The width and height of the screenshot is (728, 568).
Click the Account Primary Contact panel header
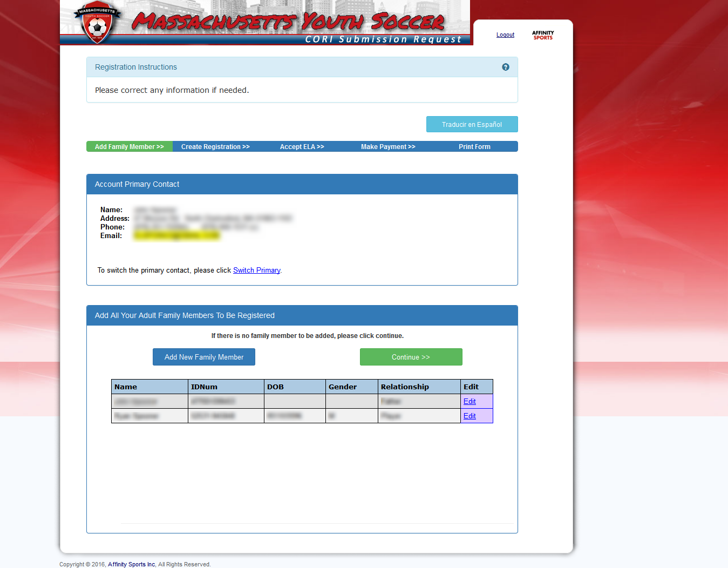302,184
